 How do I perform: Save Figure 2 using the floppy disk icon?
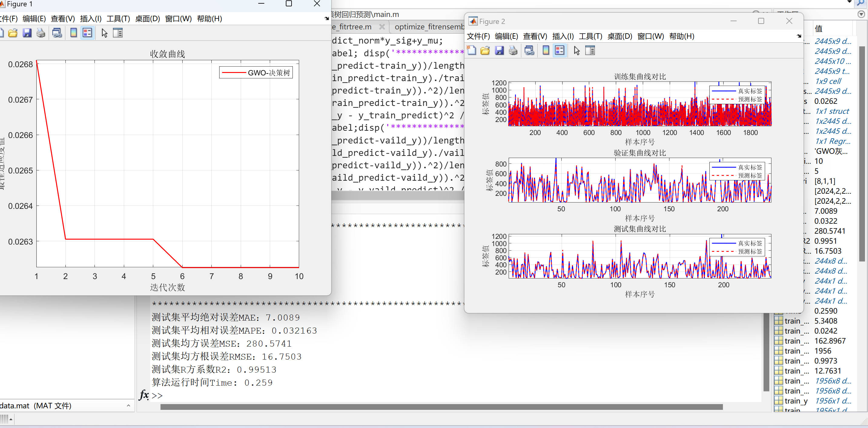pyautogui.click(x=499, y=51)
